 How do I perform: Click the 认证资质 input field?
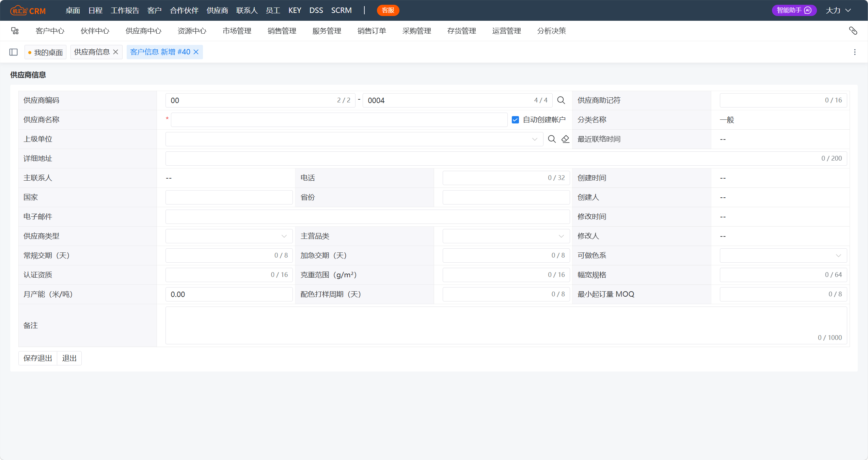(229, 275)
